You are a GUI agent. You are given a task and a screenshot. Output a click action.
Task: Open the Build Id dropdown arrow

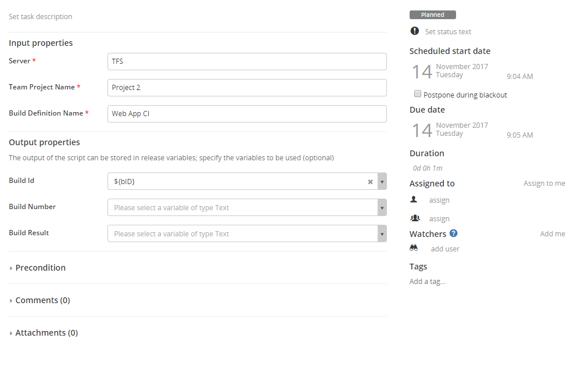(382, 182)
